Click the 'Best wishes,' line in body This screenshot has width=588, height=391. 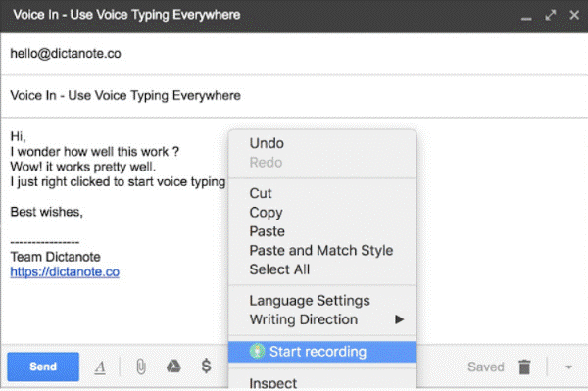point(46,212)
